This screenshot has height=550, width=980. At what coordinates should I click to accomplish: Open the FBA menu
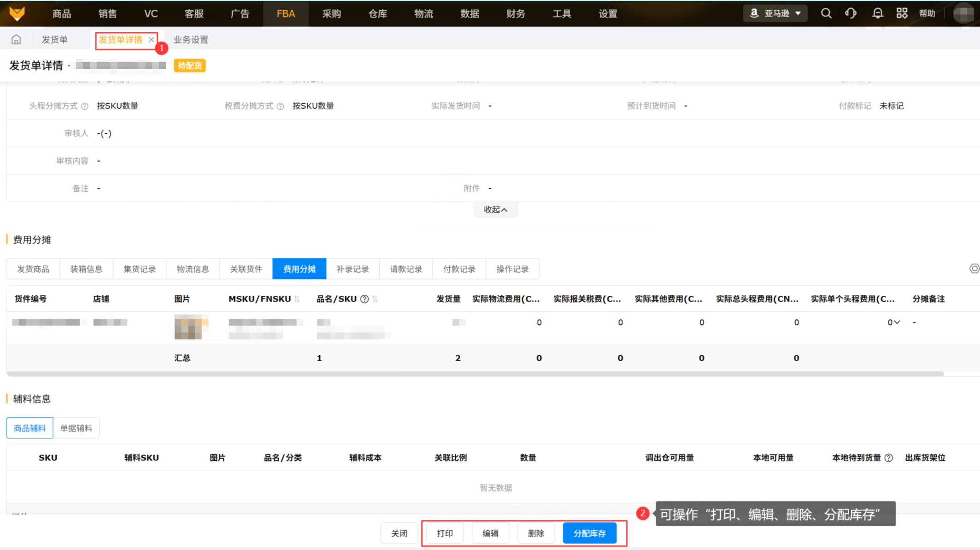pos(286,13)
